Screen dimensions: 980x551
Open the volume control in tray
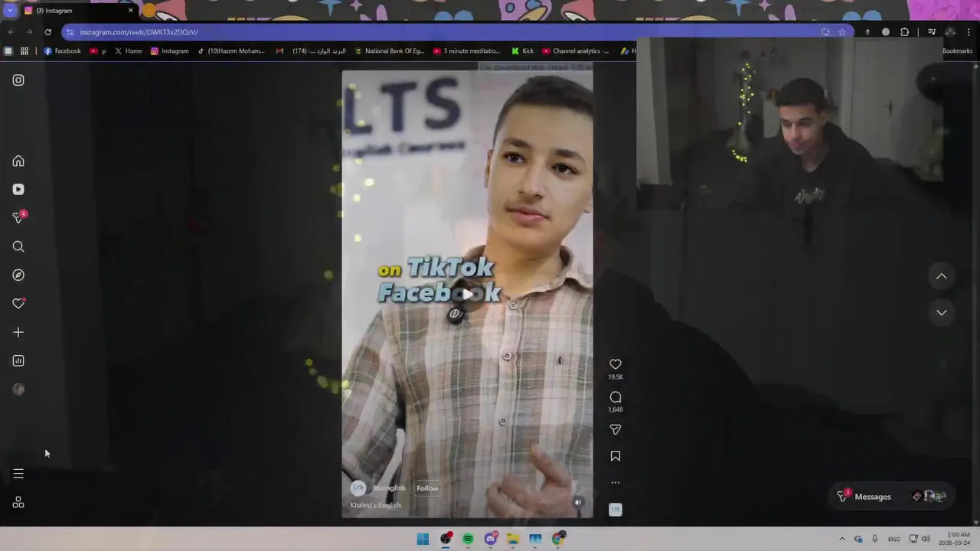click(x=926, y=540)
